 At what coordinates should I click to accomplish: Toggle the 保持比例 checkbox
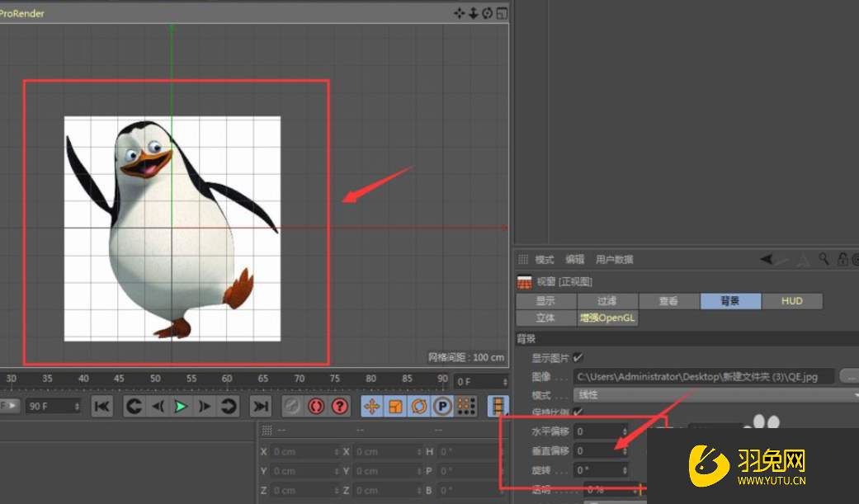(578, 412)
